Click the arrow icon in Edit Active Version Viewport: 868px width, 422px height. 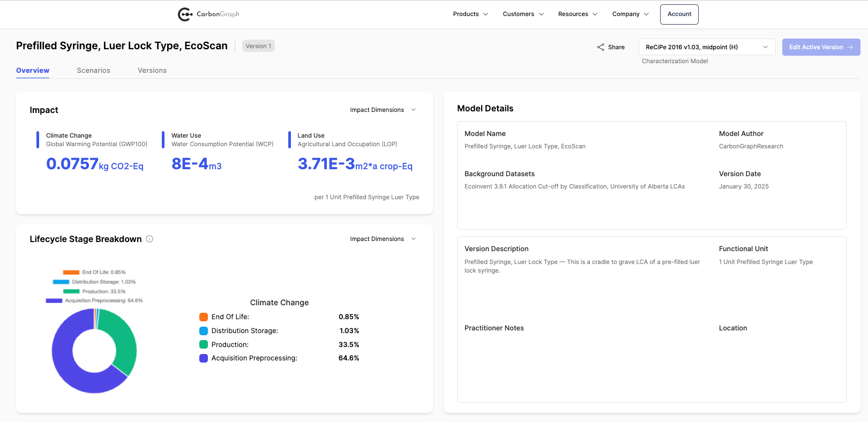tap(850, 47)
